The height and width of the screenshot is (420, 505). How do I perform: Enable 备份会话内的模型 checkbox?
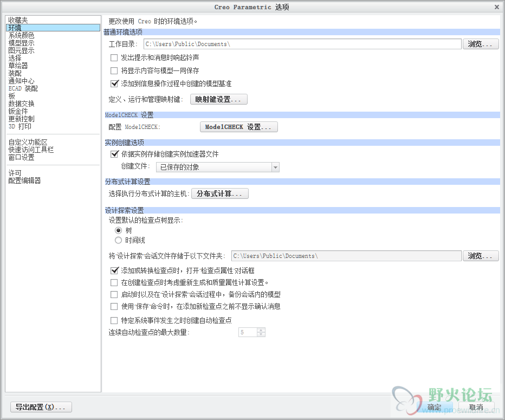114,294
